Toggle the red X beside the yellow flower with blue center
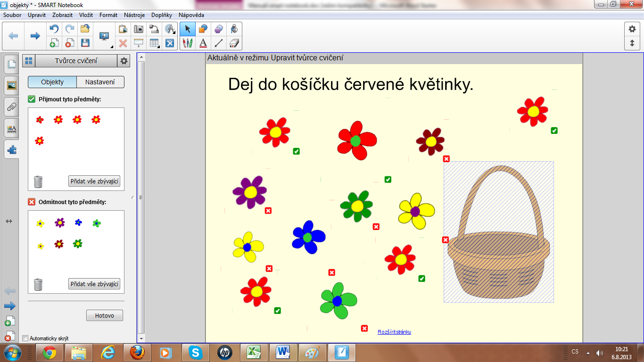 [x=269, y=269]
